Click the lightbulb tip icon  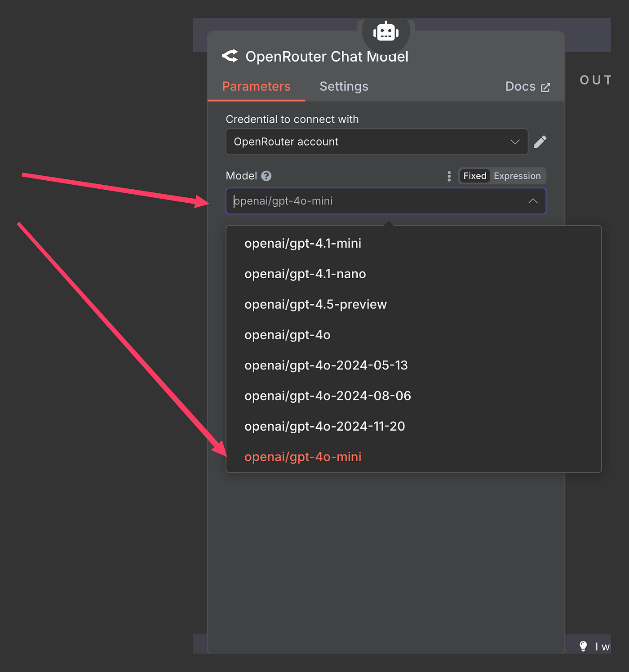(583, 646)
